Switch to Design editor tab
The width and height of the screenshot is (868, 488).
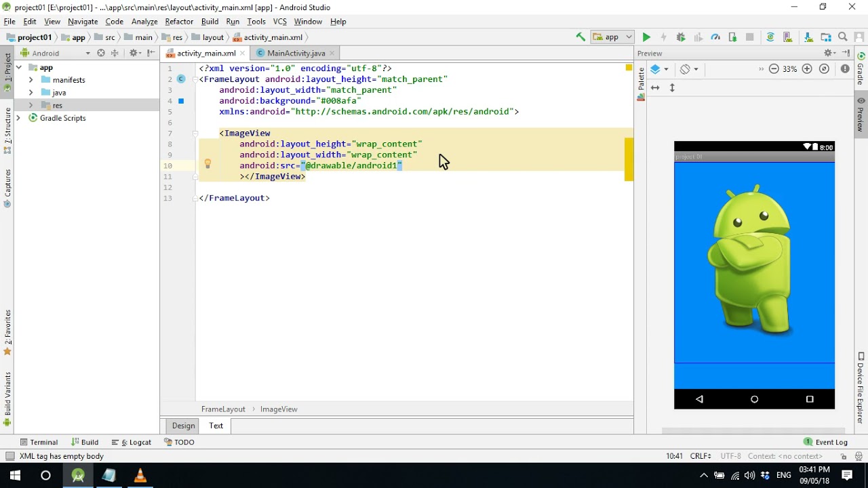(x=183, y=426)
